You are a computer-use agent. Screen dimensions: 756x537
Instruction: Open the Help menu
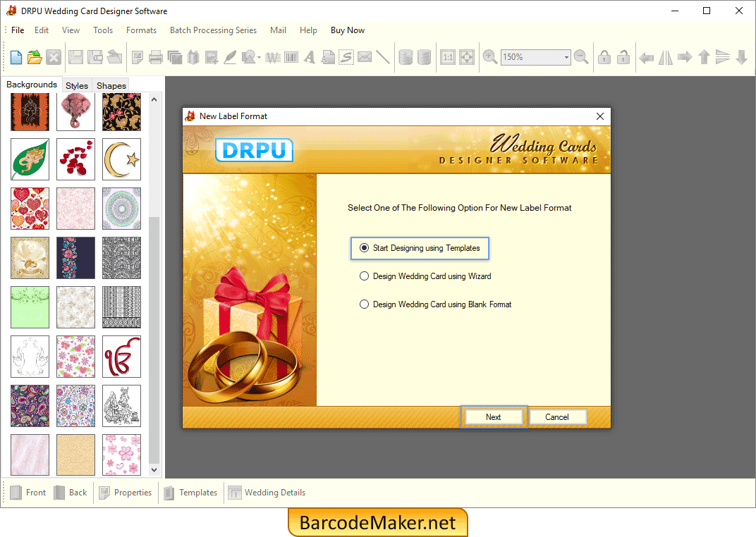[308, 30]
